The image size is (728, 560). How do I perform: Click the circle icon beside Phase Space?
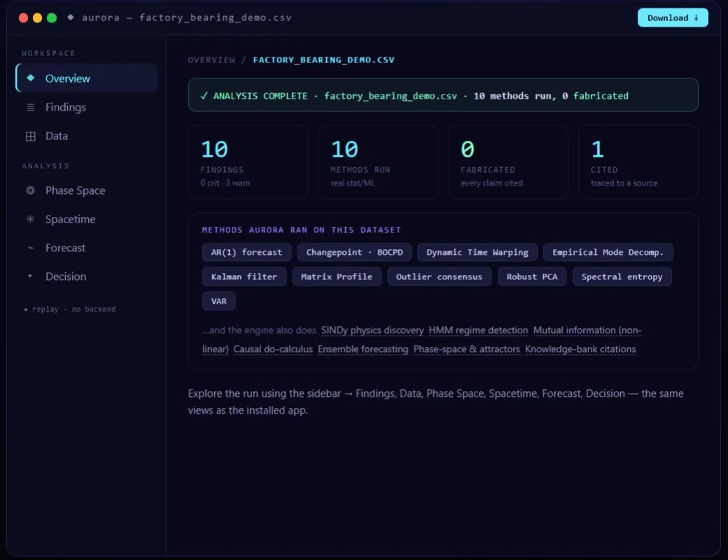(31, 190)
